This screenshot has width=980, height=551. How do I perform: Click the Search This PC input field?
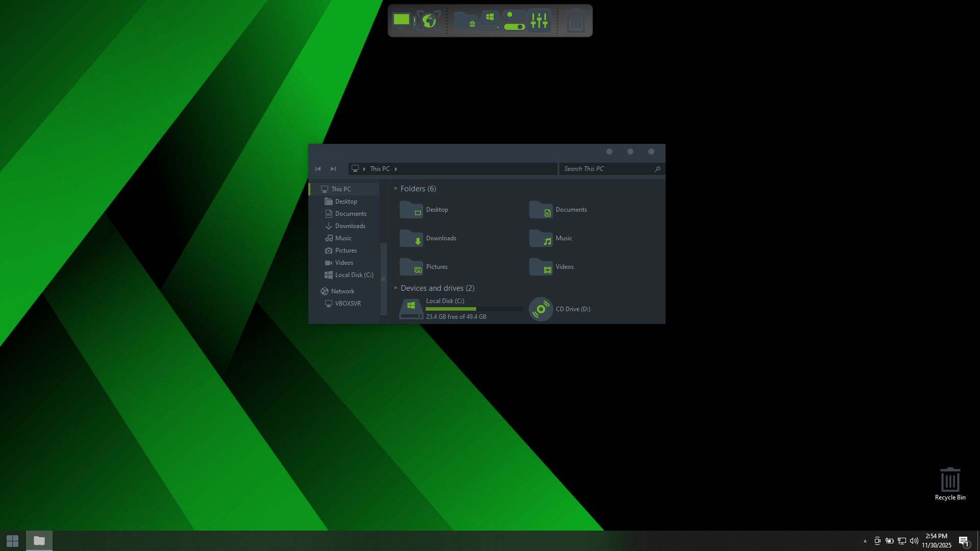click(606, 169)
